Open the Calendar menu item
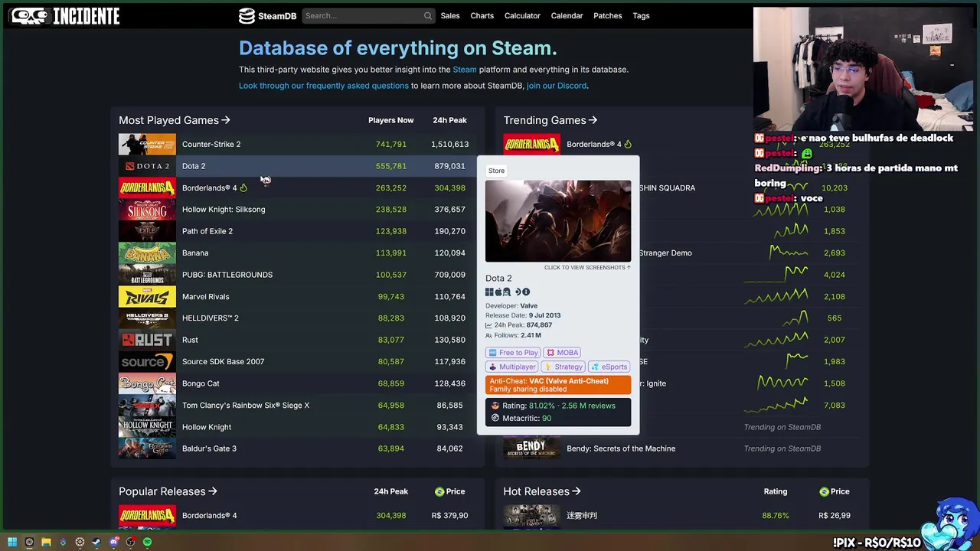 coord(567,15)
